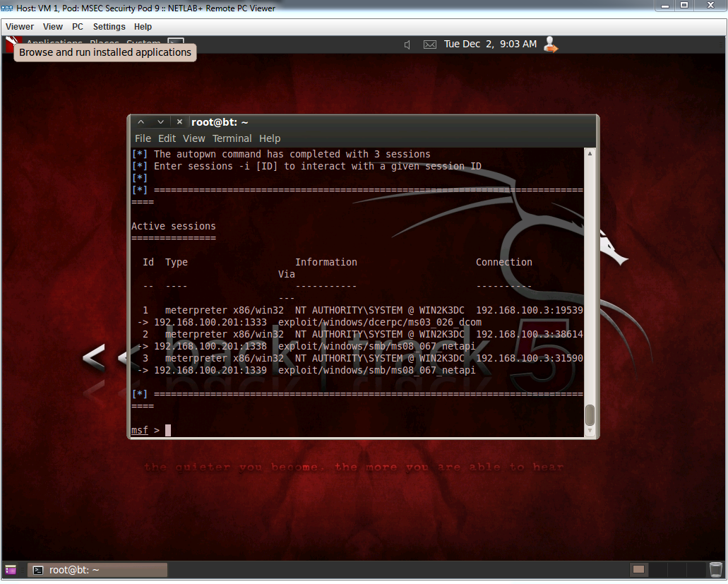
Task: Click the terminal window up-arrow button
Action: coord(141,122)
